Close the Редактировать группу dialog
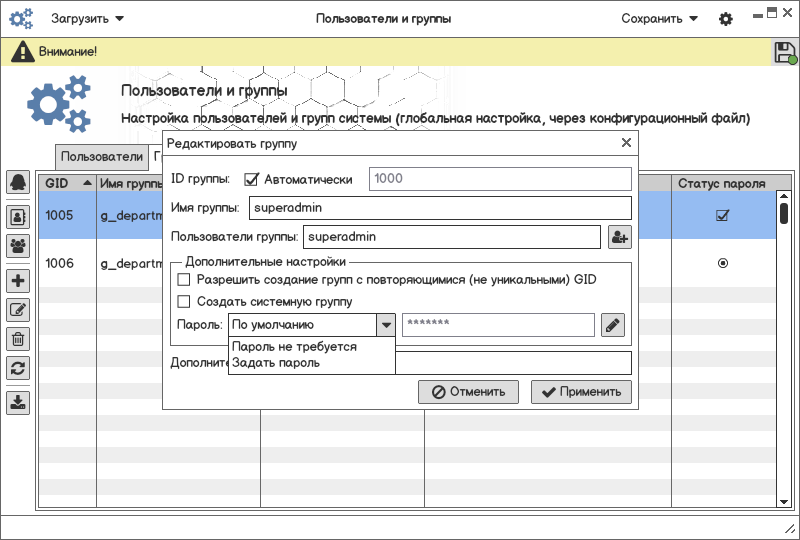Image resolution: width=800 pixels, height=540 pixels. pyautogui.click(x=627, y=143)
